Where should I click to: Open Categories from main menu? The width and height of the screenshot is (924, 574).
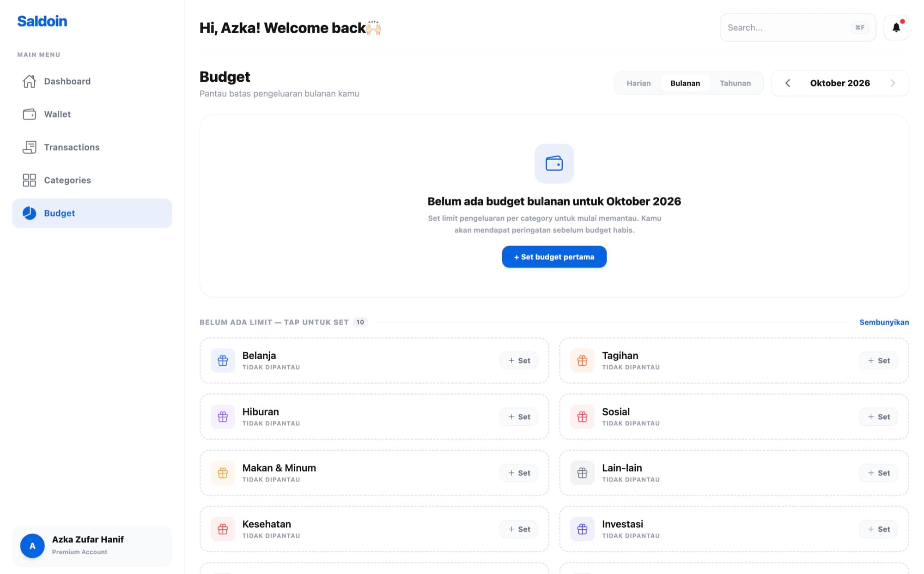pos(92,180)
